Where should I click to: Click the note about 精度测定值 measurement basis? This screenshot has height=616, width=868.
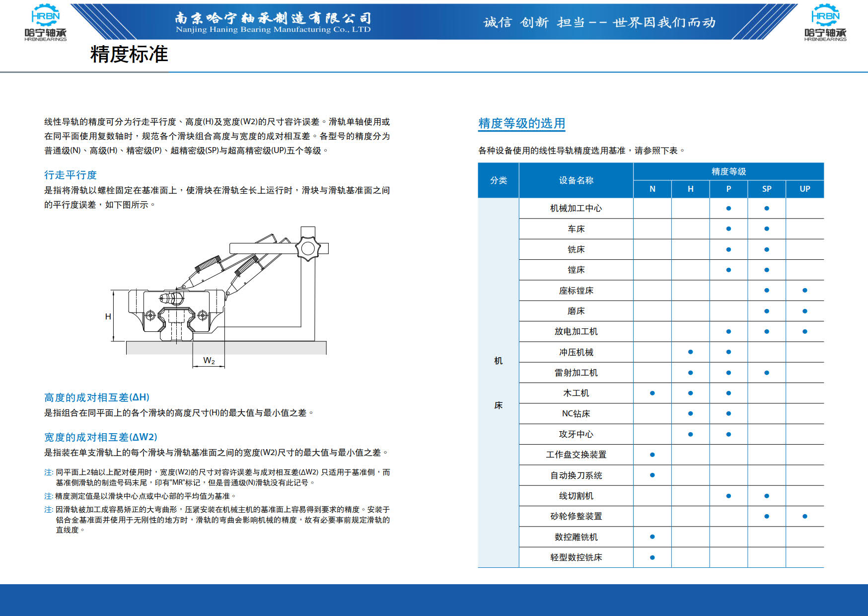(x=140, y=496)
